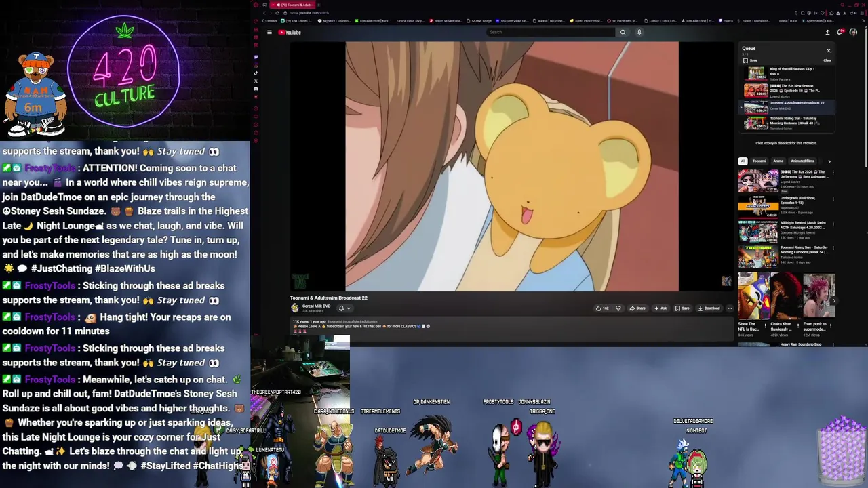Open Toonami Rising Sun Week 54 recommendation
This screenshot has height=488, width=868.
(783, 256)
